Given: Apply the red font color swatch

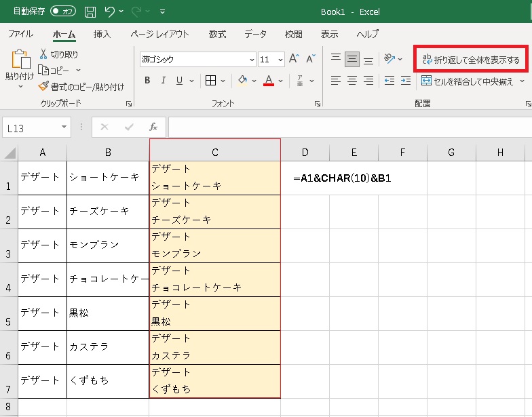Looking at the screenshot, I should pyautogui.click(x=269, y=81).
